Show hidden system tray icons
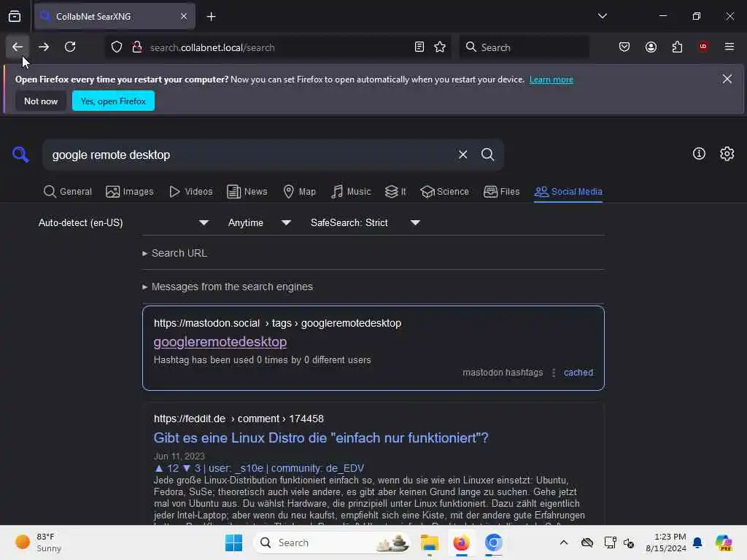This screenshot has height=560, width=747. [564, 542]
